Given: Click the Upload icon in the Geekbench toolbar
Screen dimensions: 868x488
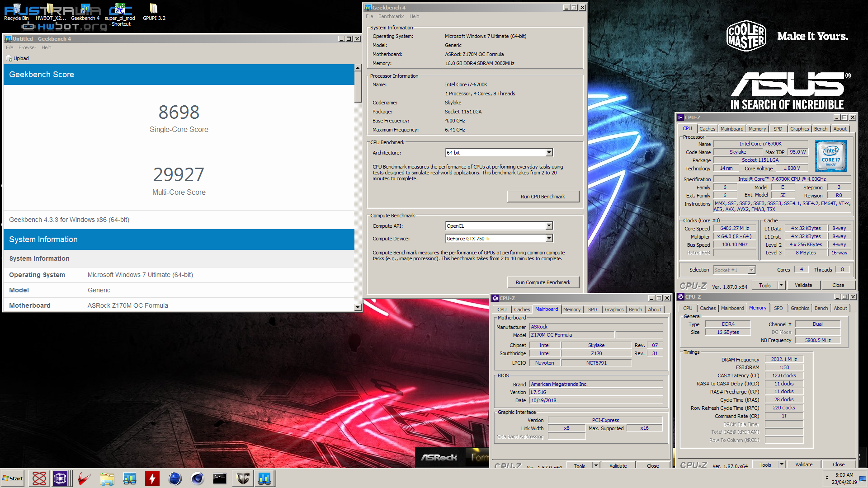Looking at the screenshot, I should click(x=9, y=58).
